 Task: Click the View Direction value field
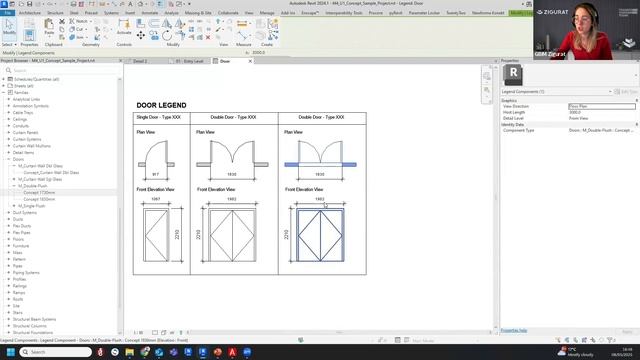602,106
